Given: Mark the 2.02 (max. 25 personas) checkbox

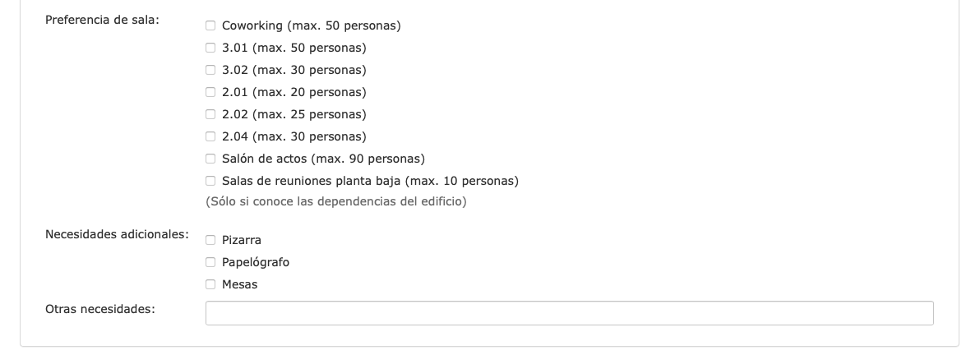Looking at the screenshot, I should click(x=210, y=114).
